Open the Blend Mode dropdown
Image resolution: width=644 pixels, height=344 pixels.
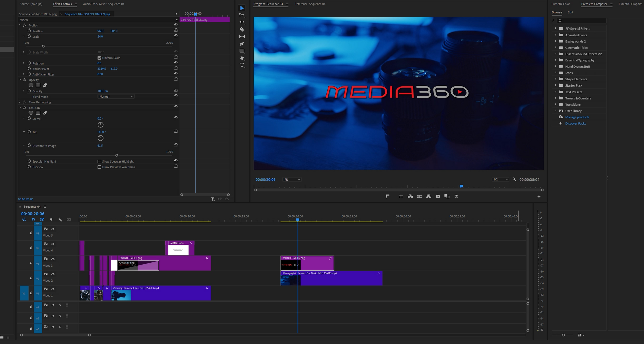116,97
